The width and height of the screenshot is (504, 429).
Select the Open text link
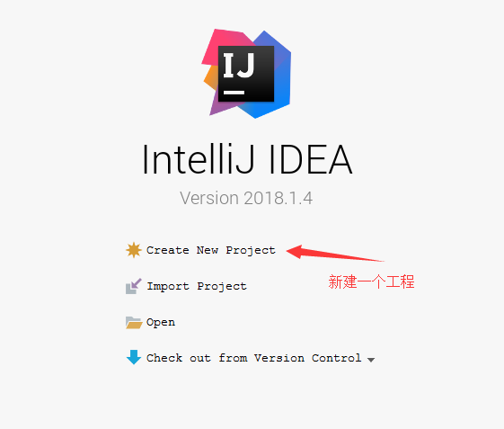pos(161,322)
